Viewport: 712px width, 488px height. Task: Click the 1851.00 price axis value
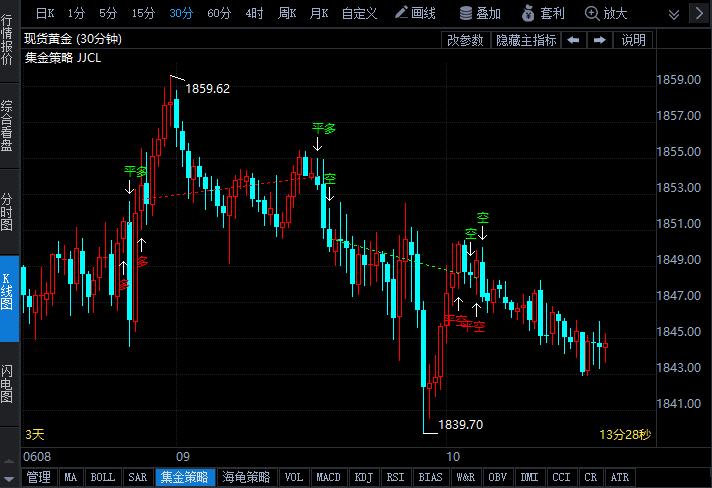(679, 224)
